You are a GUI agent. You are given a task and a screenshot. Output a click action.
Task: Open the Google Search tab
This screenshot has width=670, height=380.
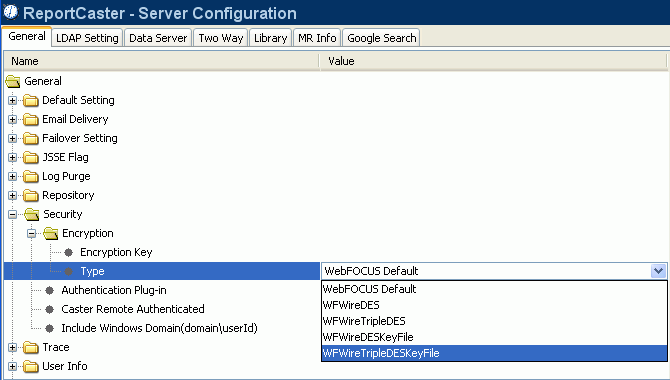382,38
